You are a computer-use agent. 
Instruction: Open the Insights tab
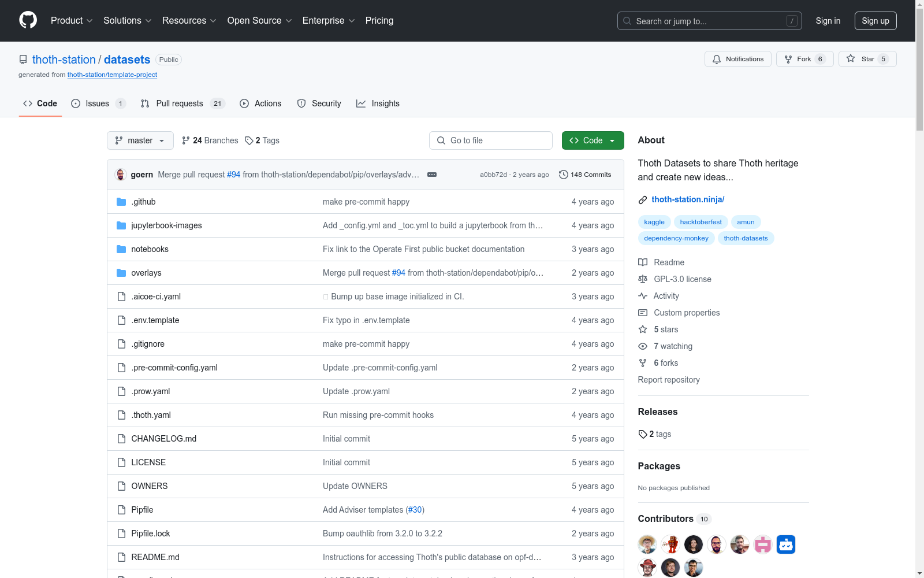(x=378, y=103)
